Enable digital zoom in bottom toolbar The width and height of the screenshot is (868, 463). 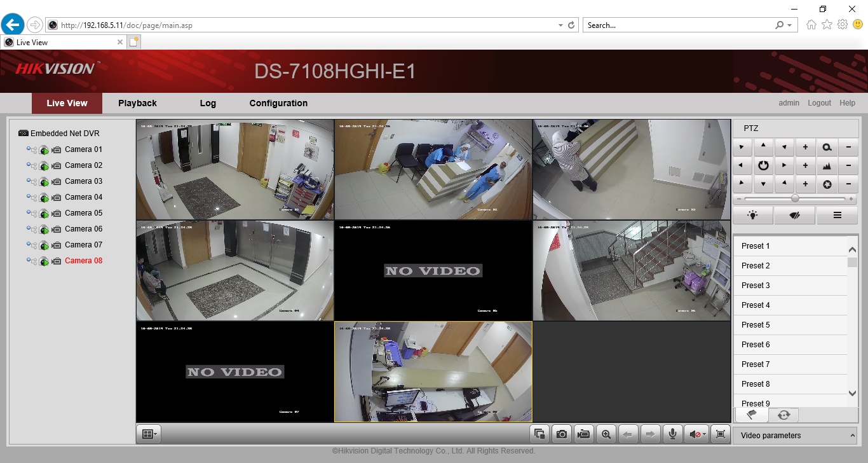pos(606,434)
